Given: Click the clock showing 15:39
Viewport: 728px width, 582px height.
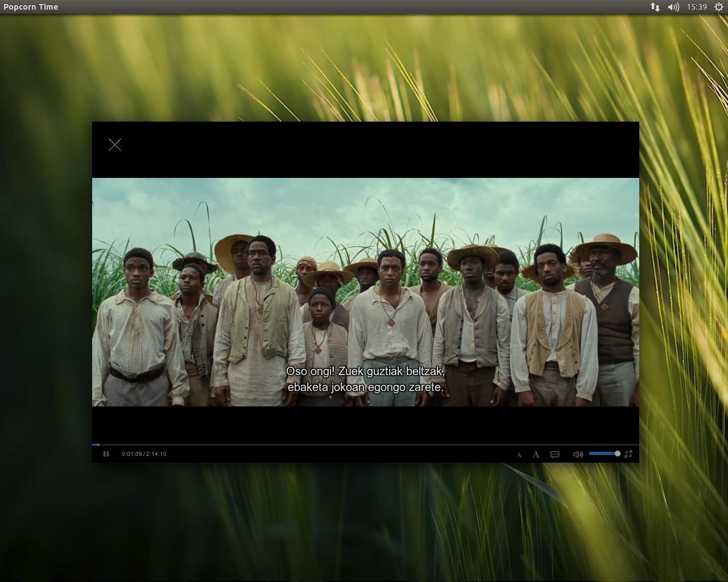Looking at the screenshot, I should tap(697, 7).
